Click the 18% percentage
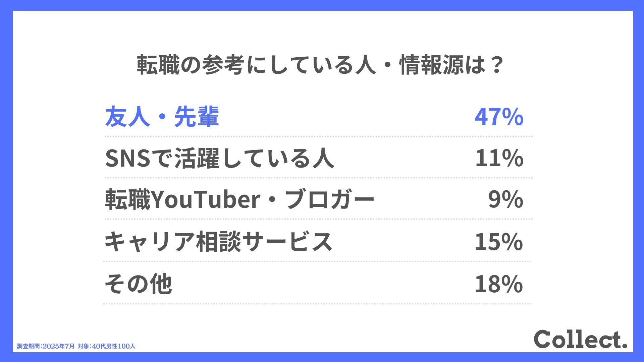 pyautogui.click(x=499, y=284)
